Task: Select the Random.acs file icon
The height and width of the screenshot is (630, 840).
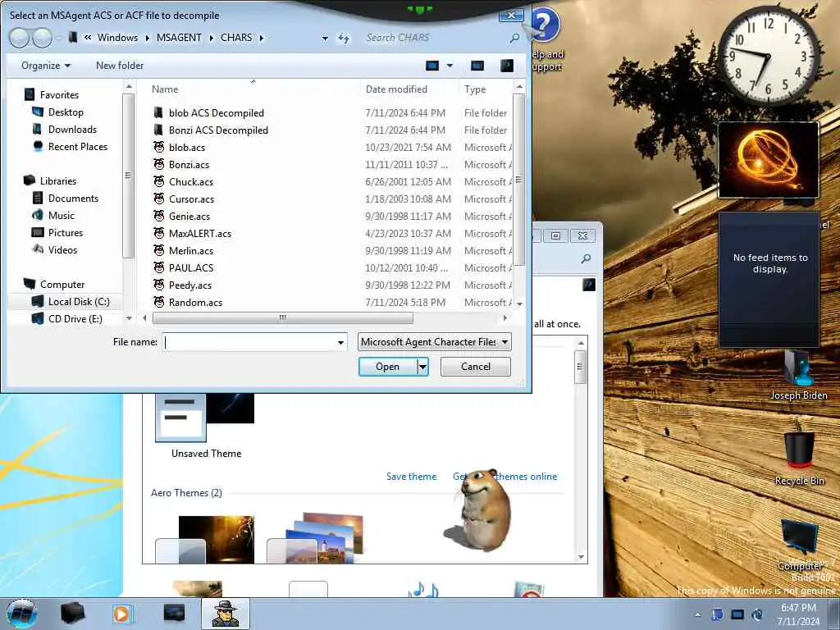Action: (x=159, y=302)
